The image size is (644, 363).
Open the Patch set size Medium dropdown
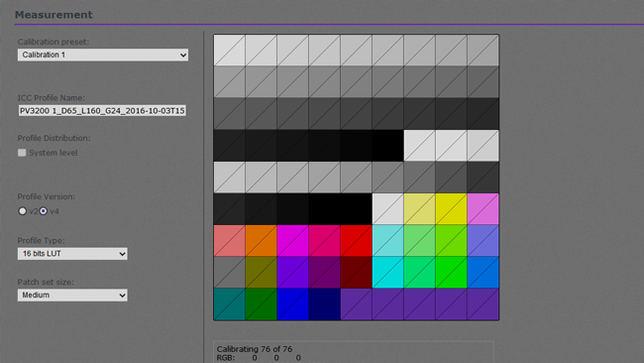[72, 296]
